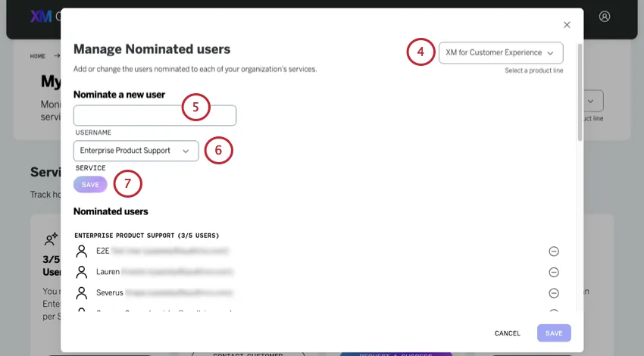Click the sparkle-user icon on background card
Image resolution: width=644 pixels, height=356 pixels.
click(x=52, y=239)
